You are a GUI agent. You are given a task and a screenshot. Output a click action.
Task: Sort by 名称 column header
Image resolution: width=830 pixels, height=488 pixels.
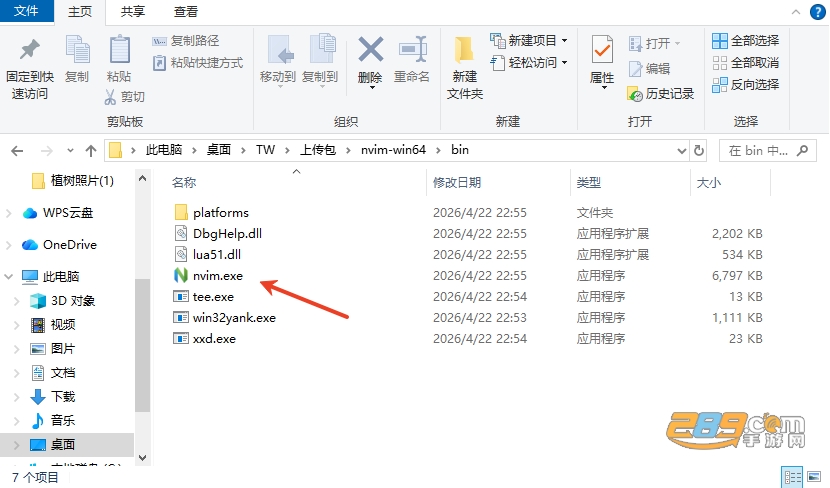coord(184,183)
